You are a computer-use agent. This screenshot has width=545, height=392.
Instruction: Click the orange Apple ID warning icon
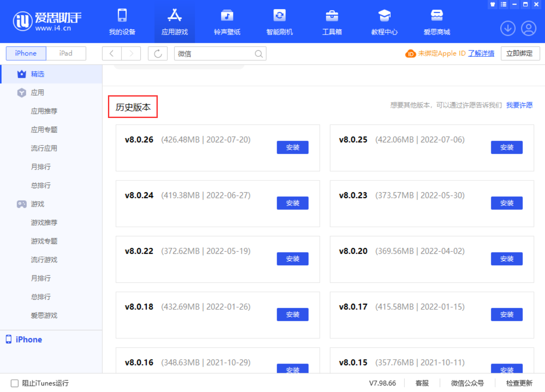pos(410,54)
